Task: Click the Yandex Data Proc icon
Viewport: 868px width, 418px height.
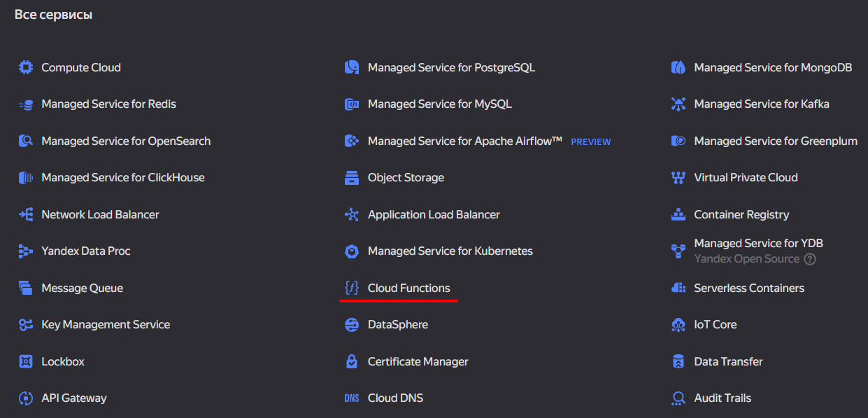Action: click(x=26, y=251)
